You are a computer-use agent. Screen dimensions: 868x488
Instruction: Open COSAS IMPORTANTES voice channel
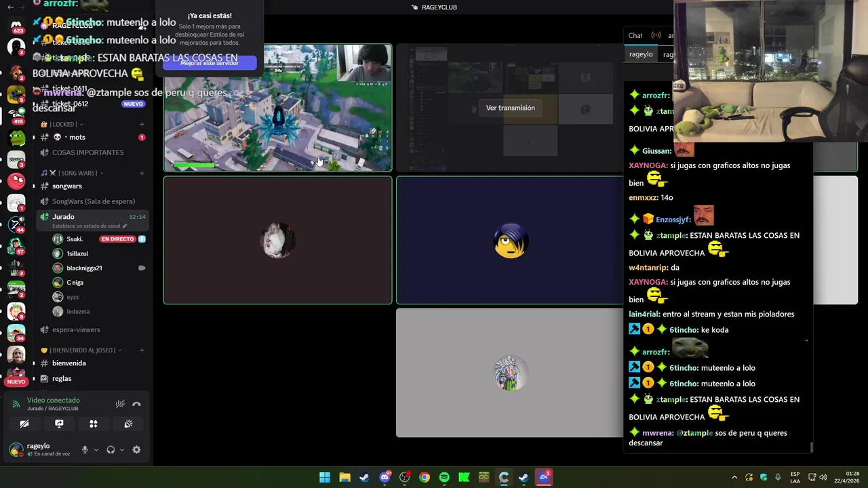92,152
